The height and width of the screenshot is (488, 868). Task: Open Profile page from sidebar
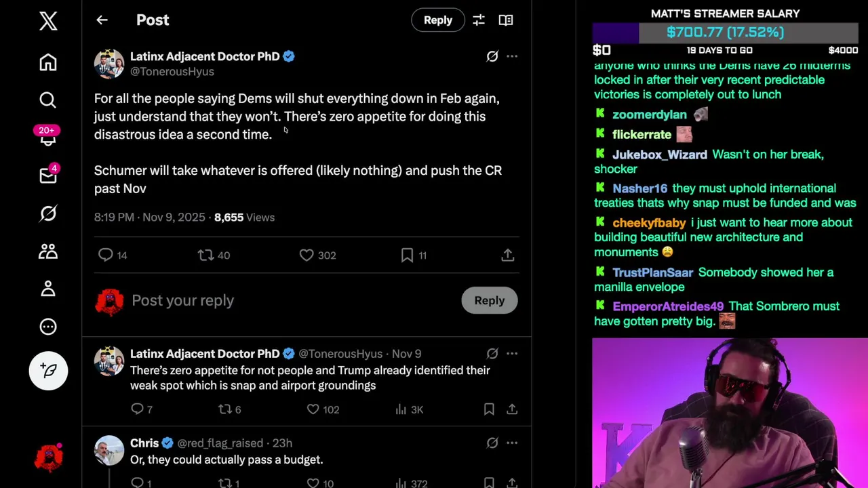point(47,289)
